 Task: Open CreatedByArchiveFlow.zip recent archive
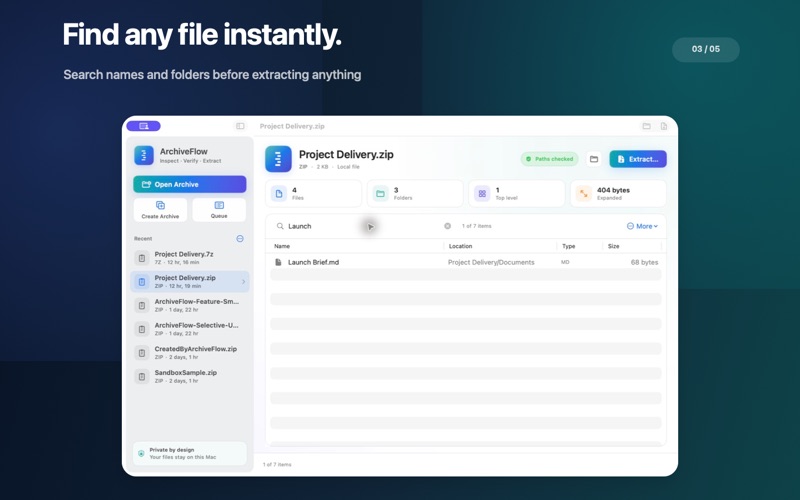point(190,353)
